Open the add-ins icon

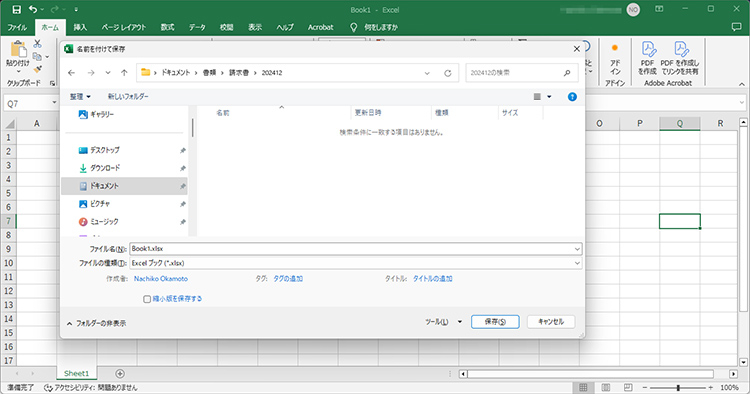[x=615, y=48]
